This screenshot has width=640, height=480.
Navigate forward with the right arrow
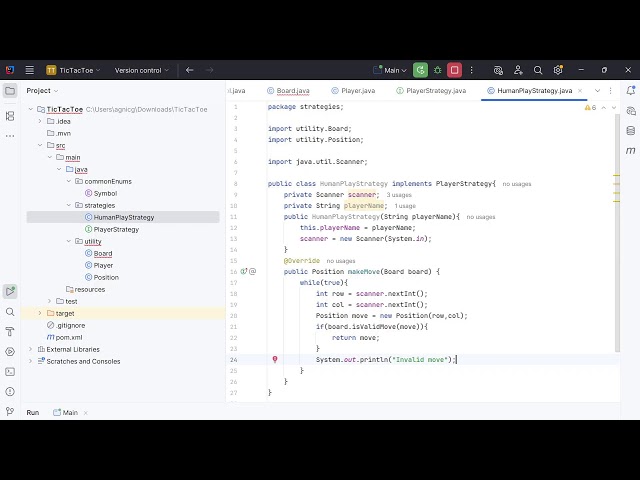click(x=209, y=70)
